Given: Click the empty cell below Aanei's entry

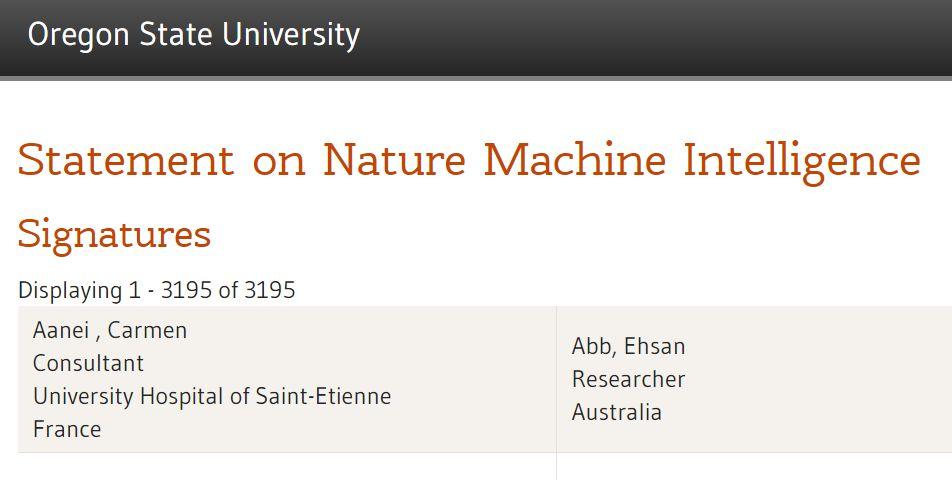Looking at the screenshot, I should pos(287,467).
